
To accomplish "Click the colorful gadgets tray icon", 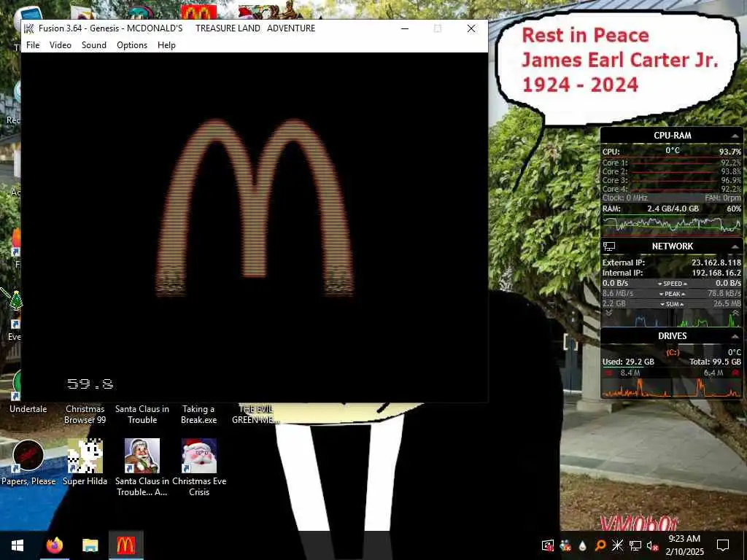I will click(x=565, y=545).
